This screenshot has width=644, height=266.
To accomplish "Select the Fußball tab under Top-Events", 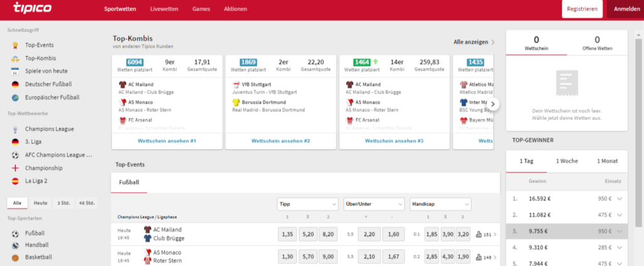I will click(x=129, y=182).
